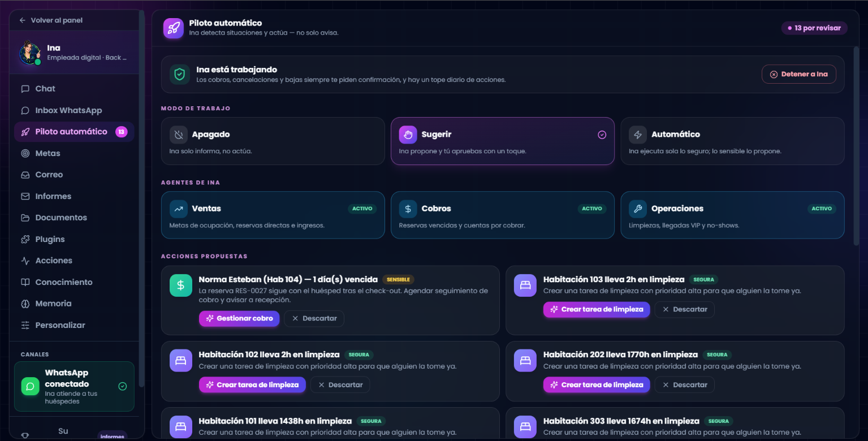Click the shield icon beside Ina está trabajando

180,74
